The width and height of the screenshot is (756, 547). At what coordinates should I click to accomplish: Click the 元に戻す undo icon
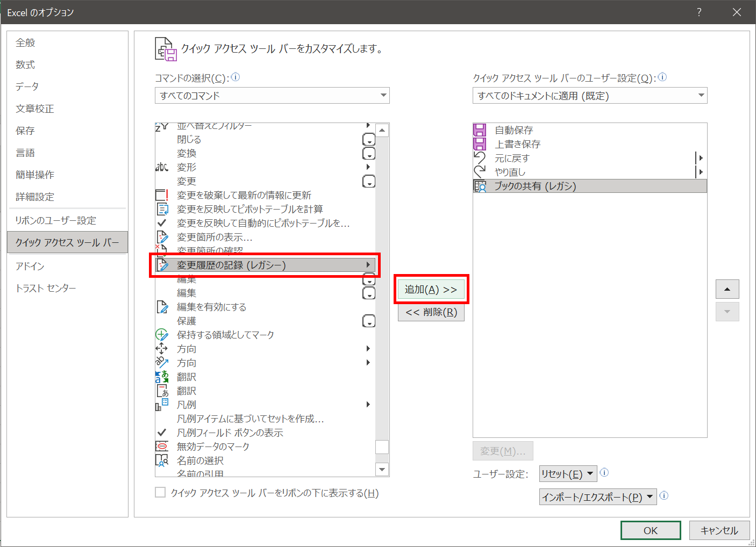[480, 158]
